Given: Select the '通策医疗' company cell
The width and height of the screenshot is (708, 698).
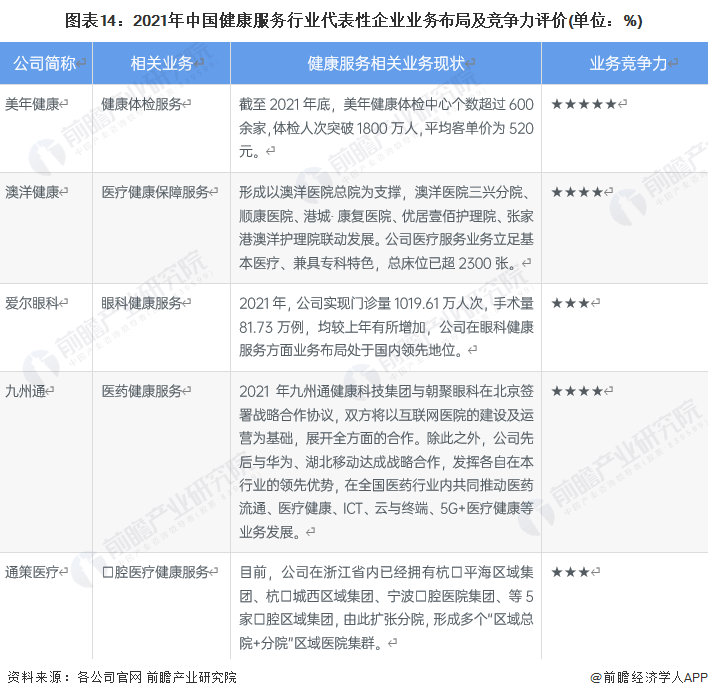Looking at the screenshot, I should point(32,572).
